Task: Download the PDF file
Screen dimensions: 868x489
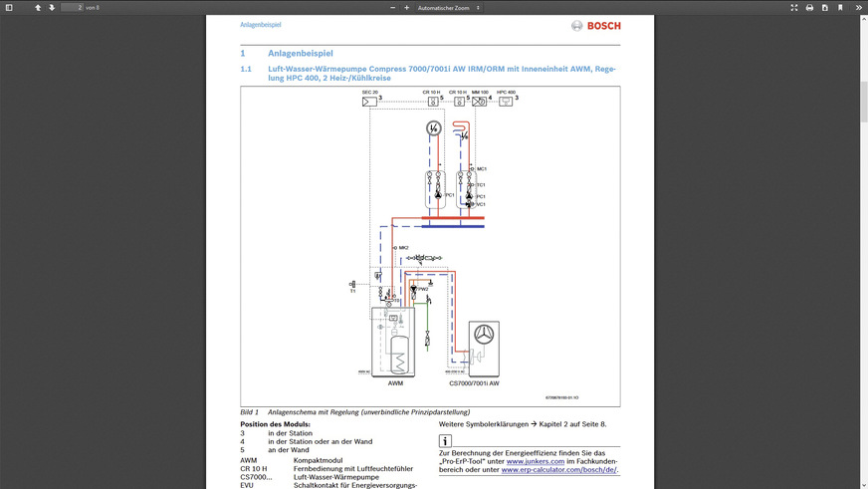Action: click(824, 7)
